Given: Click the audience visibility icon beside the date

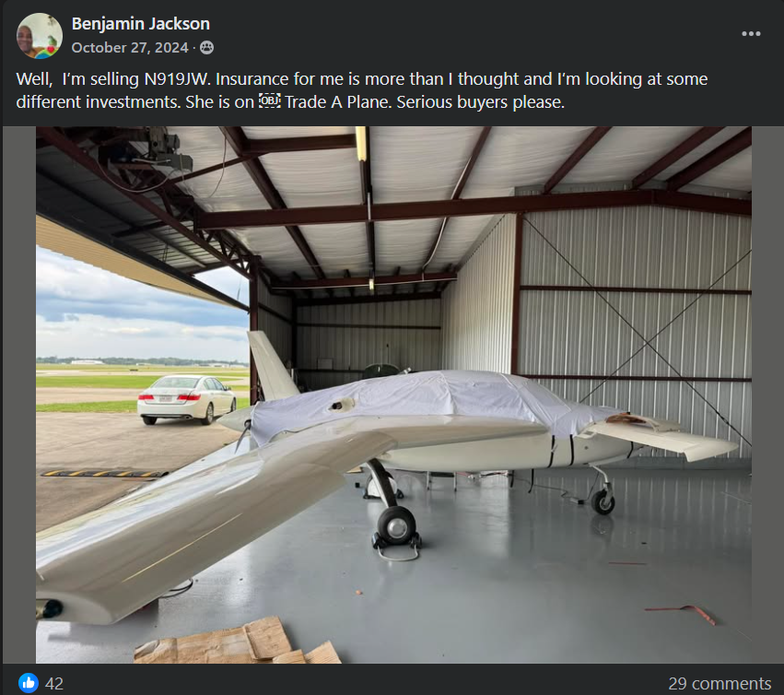Looking at the screenshot, I should (206, 48).
